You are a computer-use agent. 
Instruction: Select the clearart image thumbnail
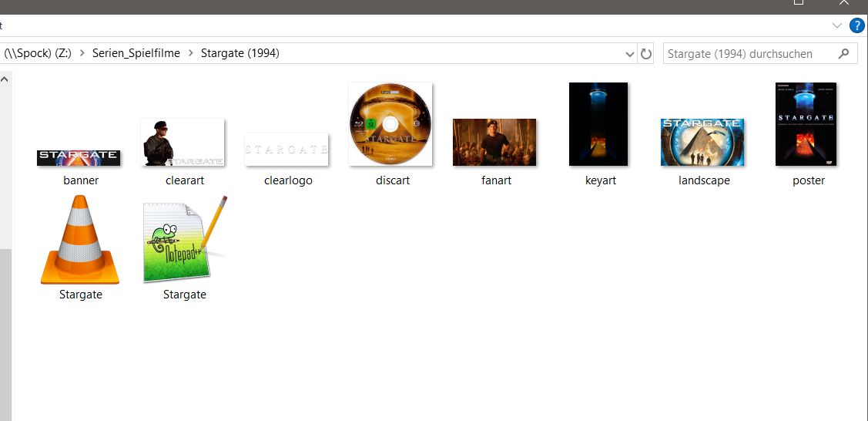pos(182,142)
